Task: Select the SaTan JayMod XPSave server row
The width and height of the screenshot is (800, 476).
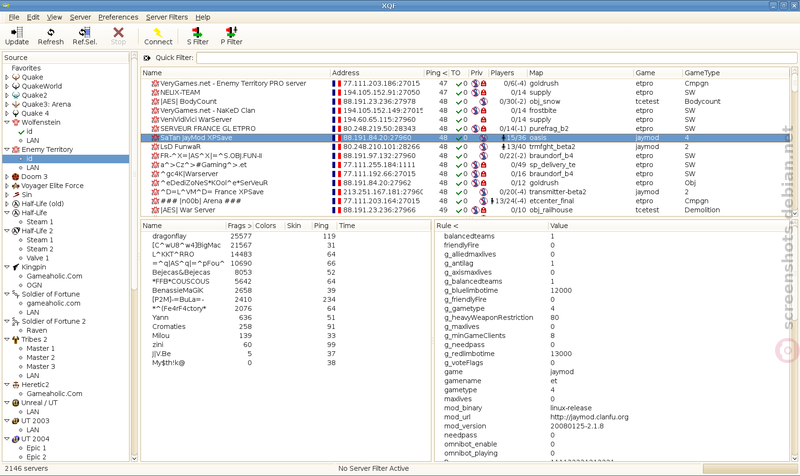Action: pos(465,138)
